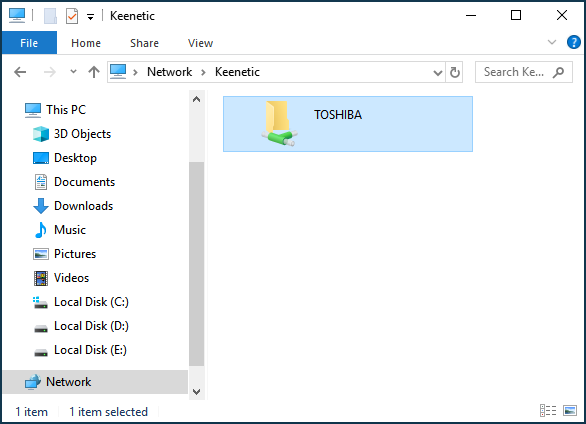Viewport: 586px width, 424px height.
Task: Click the navigation pane scroll down arrow
Action: click(x=197, y=391)
